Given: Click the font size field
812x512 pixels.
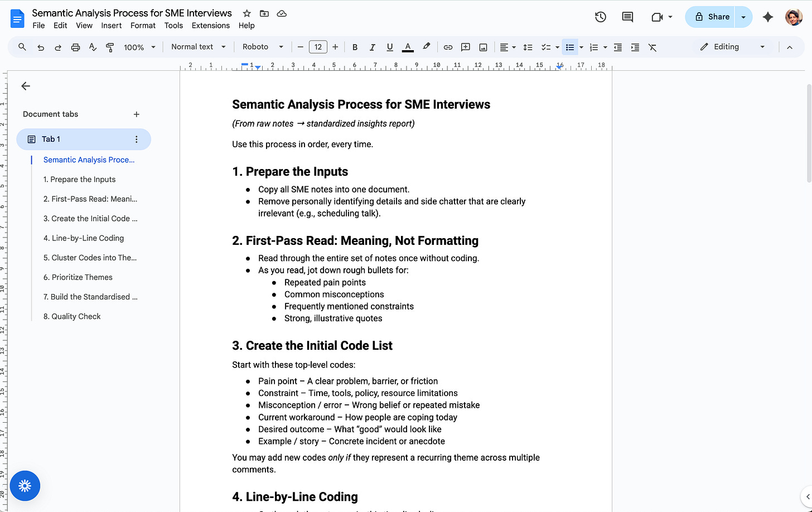Looking at the screenshot, I should [318, 47].
